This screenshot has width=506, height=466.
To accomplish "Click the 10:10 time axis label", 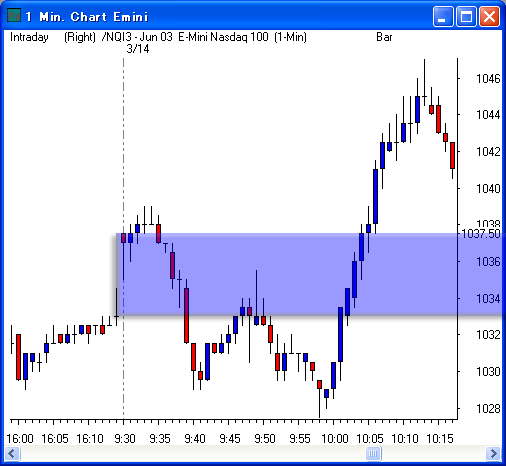I will [x=405, y=439].
